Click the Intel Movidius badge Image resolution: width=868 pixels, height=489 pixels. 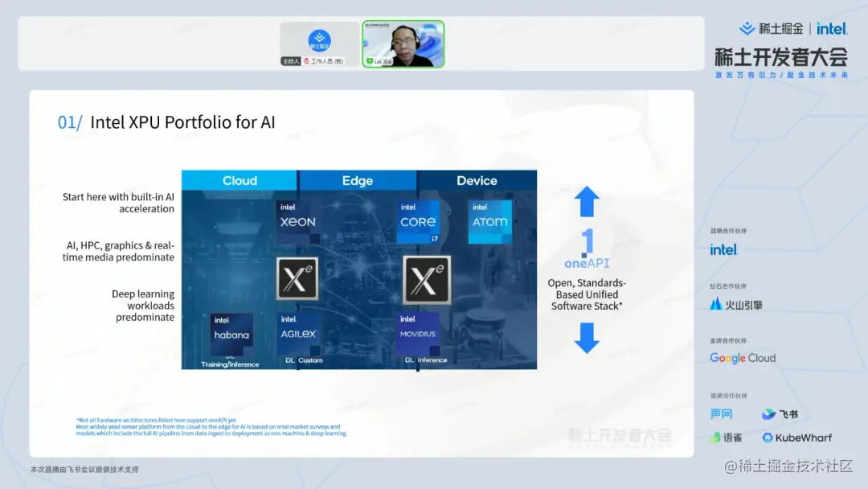418,333
